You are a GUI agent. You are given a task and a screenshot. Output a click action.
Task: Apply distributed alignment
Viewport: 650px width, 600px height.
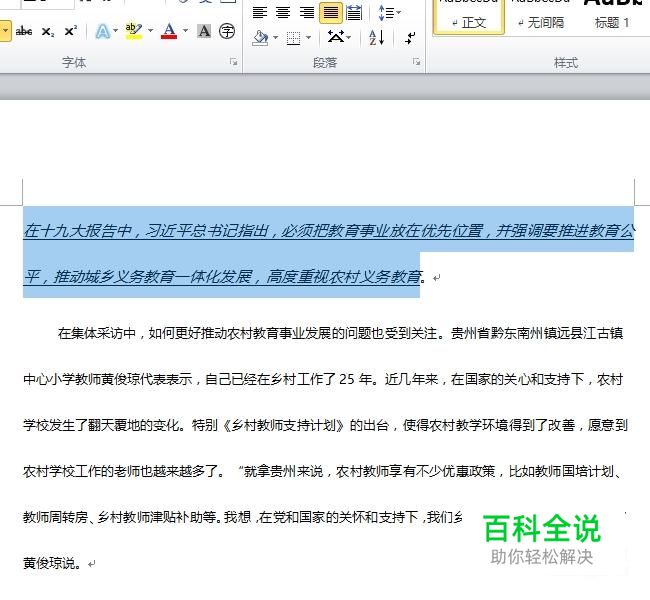354,12
